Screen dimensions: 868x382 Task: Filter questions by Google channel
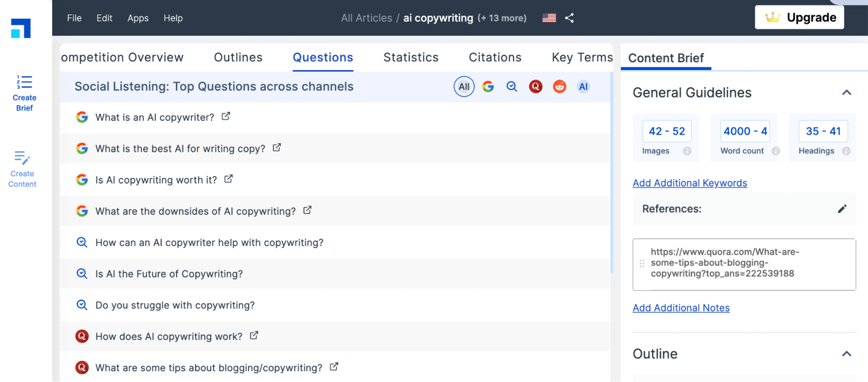[488, 86]
